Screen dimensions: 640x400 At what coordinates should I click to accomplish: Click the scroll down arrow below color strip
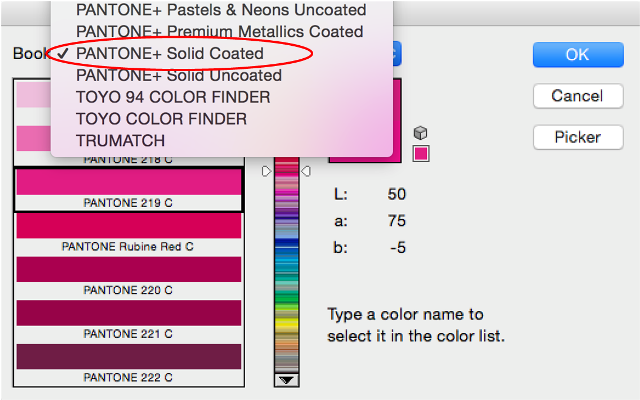(287, 380)
